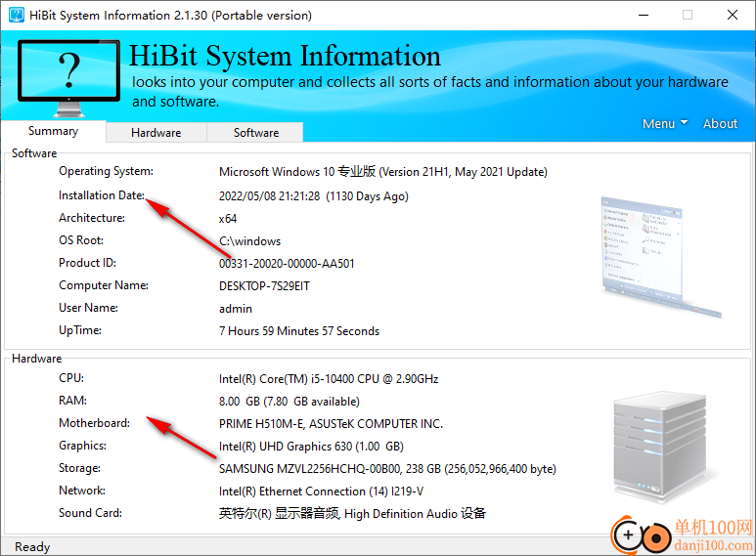Viewport: 756px width, 556px height.
Task: Click the Intel Ethernet Connection I219-V value
Action: [321, 492]
